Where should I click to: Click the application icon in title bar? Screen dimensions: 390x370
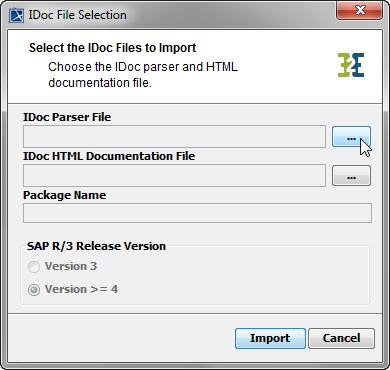click(16, 15)
